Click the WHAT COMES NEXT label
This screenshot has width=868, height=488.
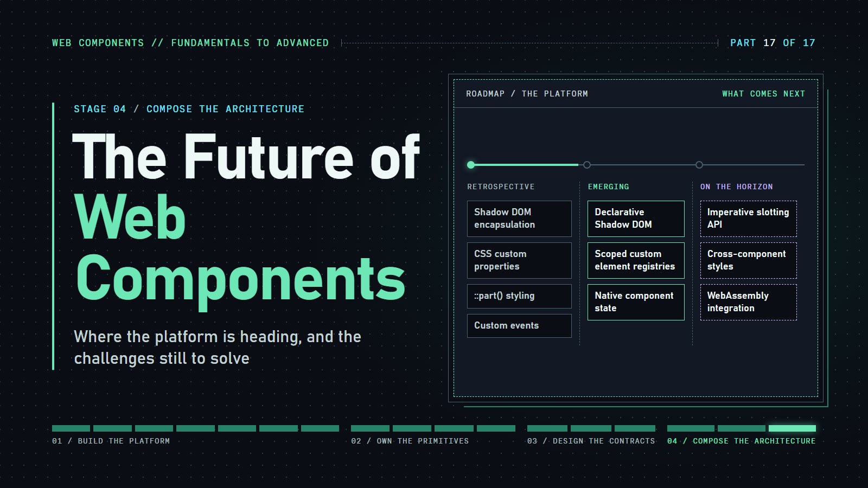click(x=763, y=94)
